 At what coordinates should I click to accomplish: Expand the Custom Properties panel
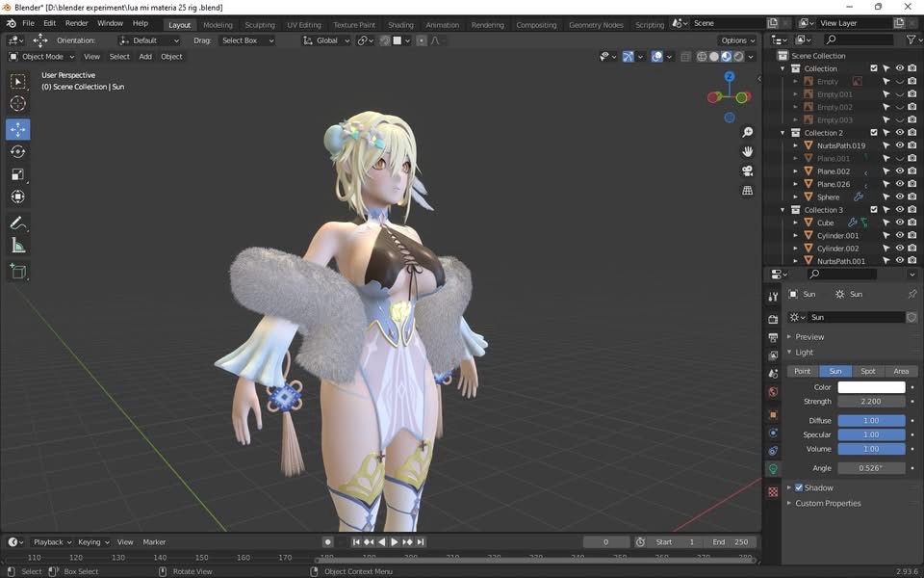pyautogui.click(x=828, y=503)
